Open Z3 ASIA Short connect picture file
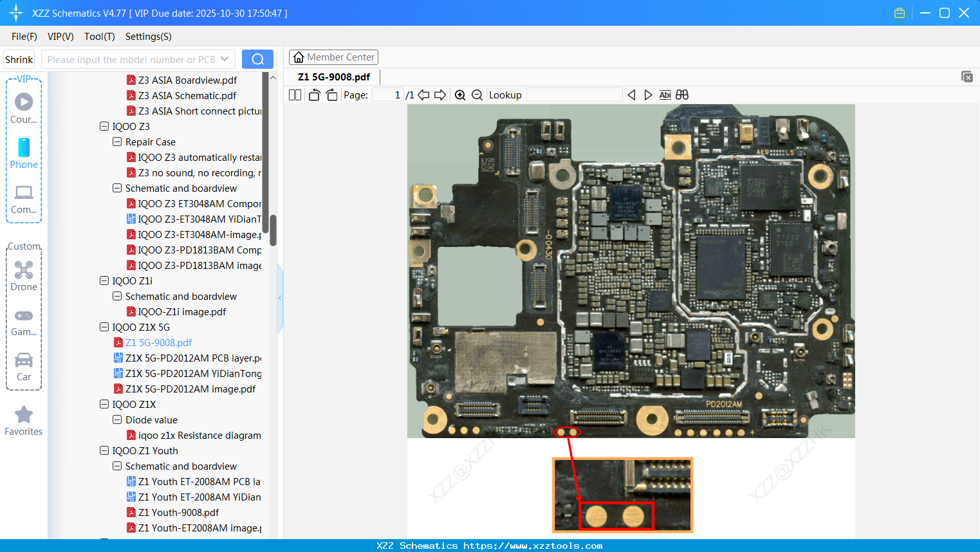Image resolution: width=980 pixels, height=552 pixels. point(194,111)
